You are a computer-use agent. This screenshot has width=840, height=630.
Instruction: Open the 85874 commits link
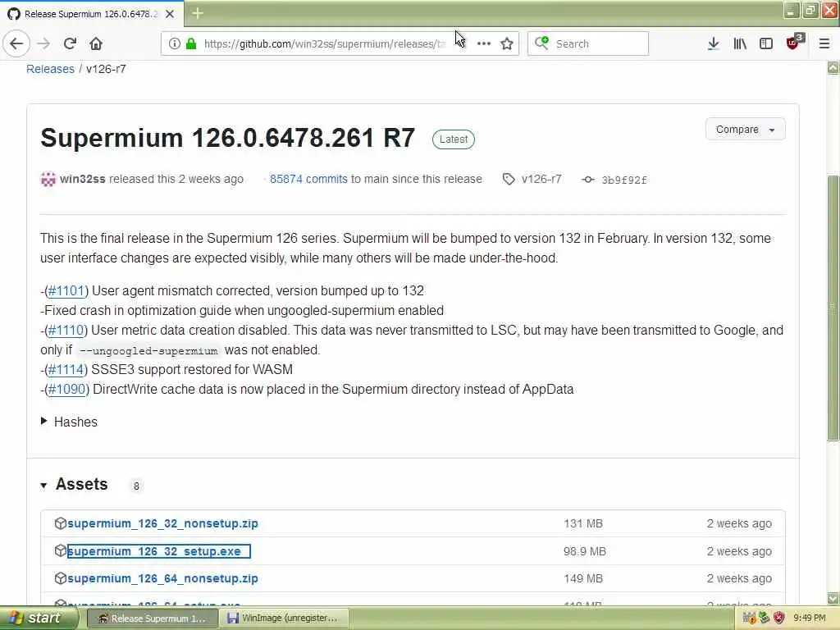(x=308, y=179)
